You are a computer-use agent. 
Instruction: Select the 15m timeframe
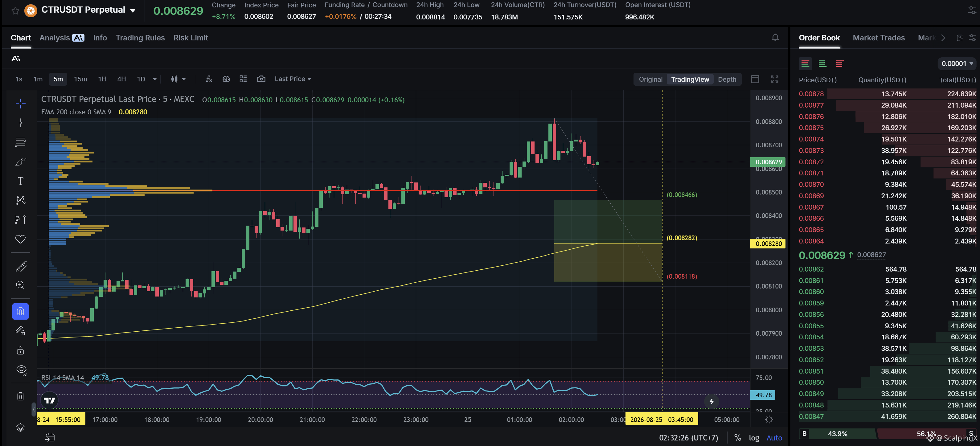pos(80,79)
